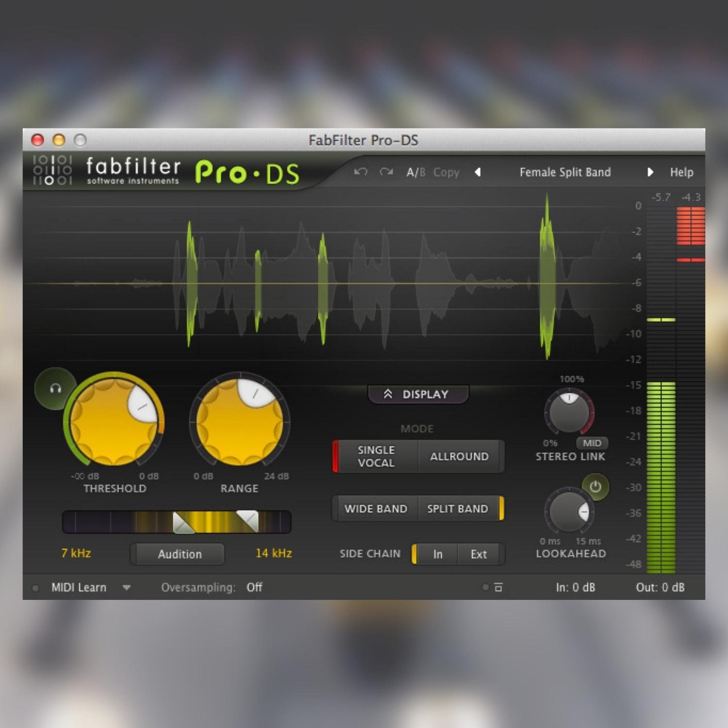
Task: Open the Female Split Band preset menu
Action: point(565,172)
